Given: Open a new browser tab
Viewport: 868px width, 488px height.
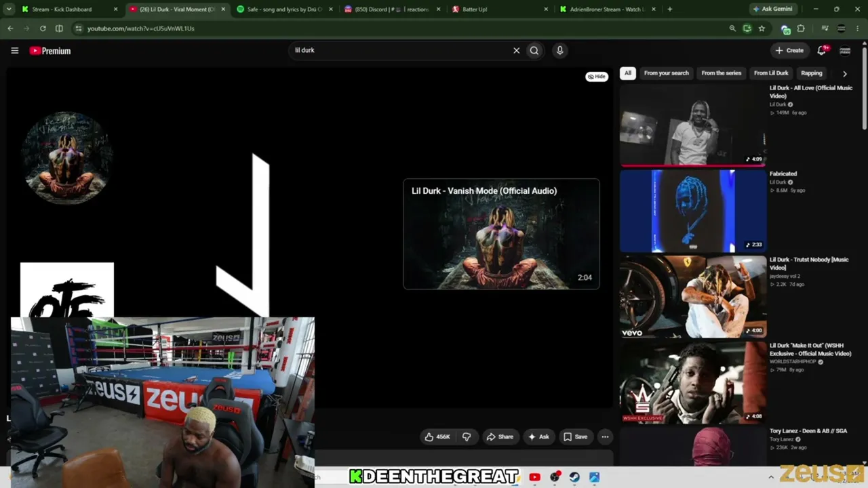Looking at the screenshot, I should tap(670, 9).
